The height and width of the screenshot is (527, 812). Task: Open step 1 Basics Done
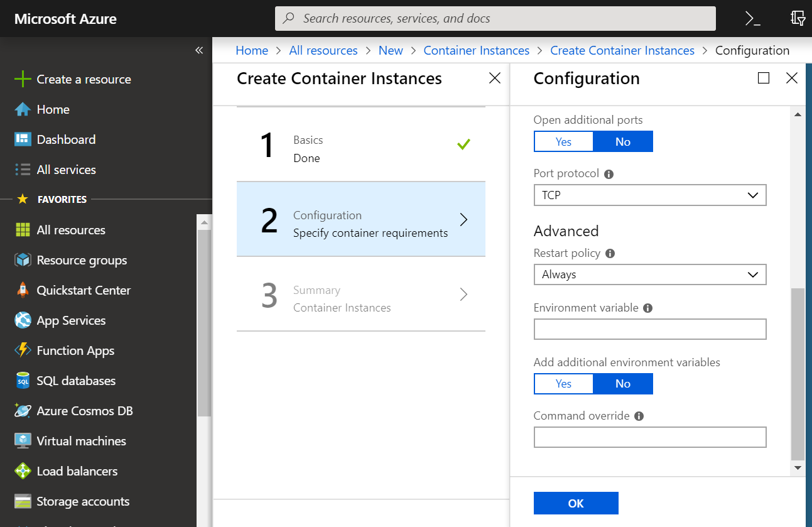pyautogui.click(x=361, y=144)
